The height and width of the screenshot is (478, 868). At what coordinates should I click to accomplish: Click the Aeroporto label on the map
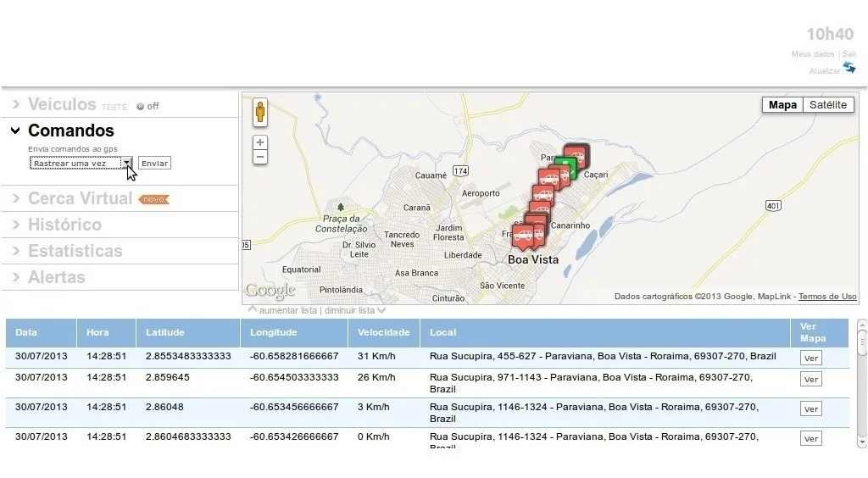pyautogui.click(x=481, y=193)
